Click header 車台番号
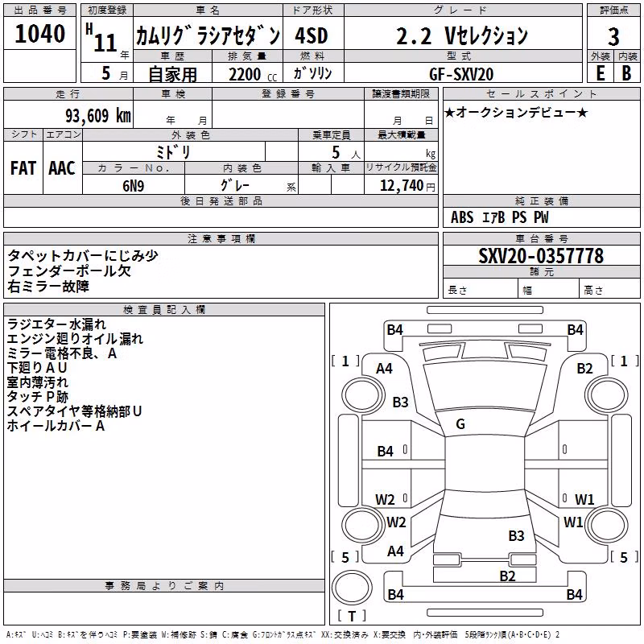Viewport: 644px width, 644px height. (542, 238)
